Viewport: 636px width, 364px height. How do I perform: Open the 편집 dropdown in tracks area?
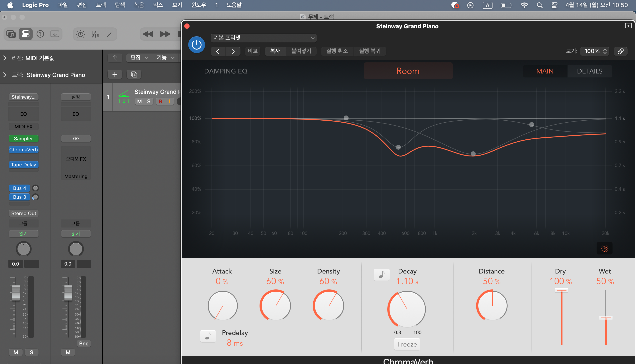pos(139,58)
